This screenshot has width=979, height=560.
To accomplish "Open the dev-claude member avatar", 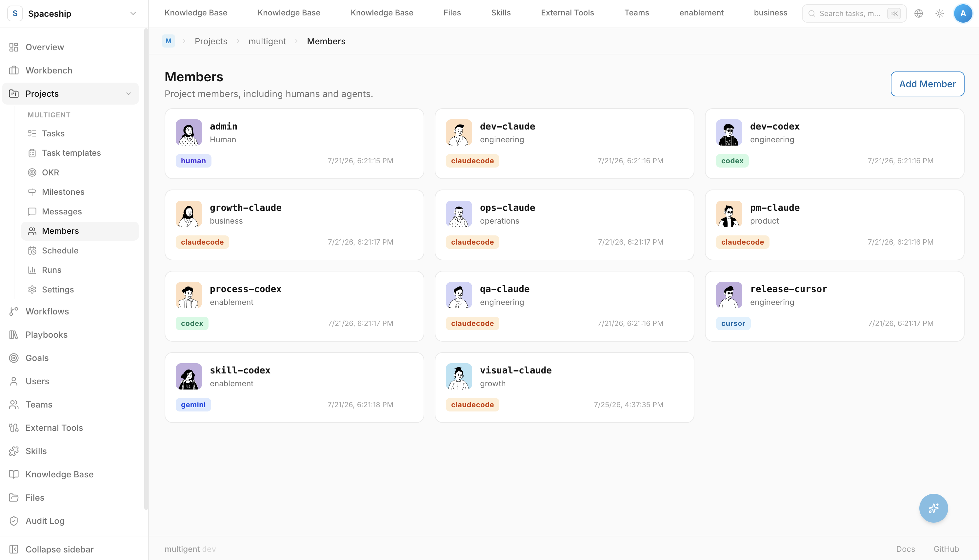I will (x=459, y=132).
